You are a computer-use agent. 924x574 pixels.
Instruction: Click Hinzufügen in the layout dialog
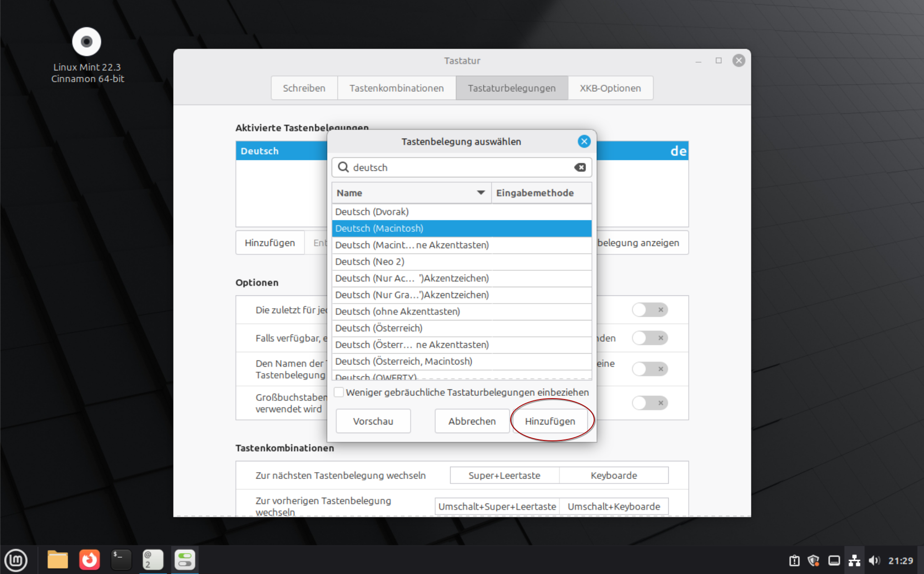click(550, 421)
